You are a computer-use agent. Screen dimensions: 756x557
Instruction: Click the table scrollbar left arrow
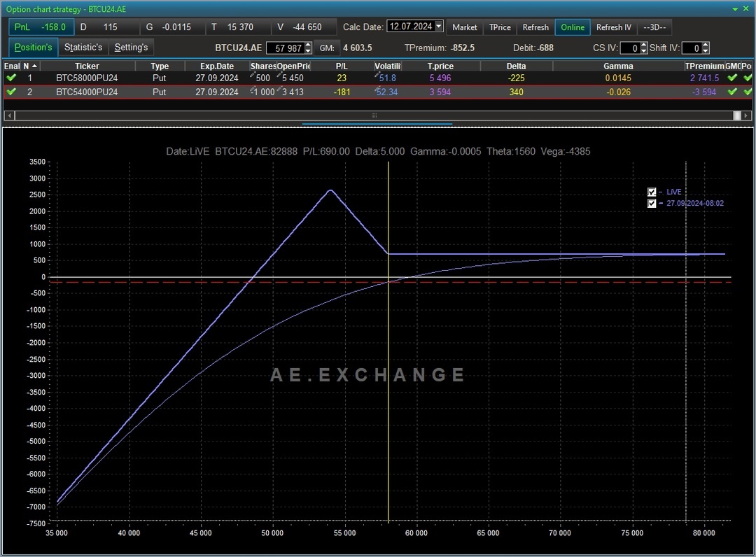tap(8, 115)
